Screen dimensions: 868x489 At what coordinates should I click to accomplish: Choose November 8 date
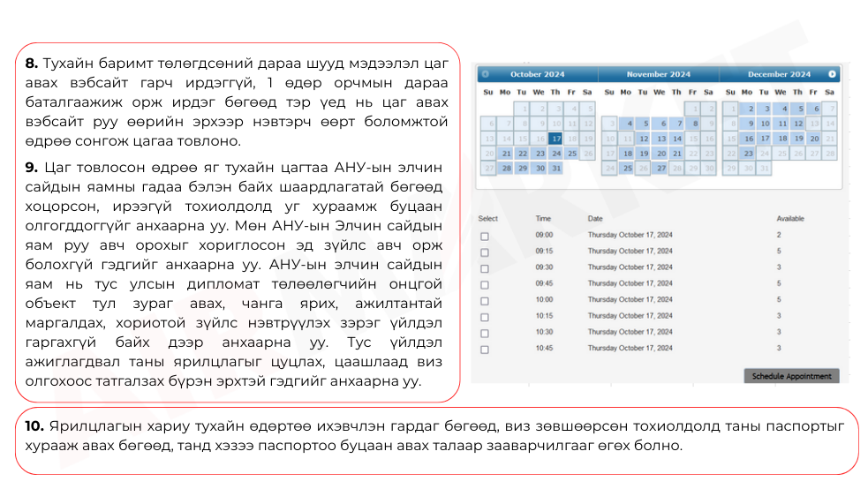pyautogui.click(x=693, y=124)
